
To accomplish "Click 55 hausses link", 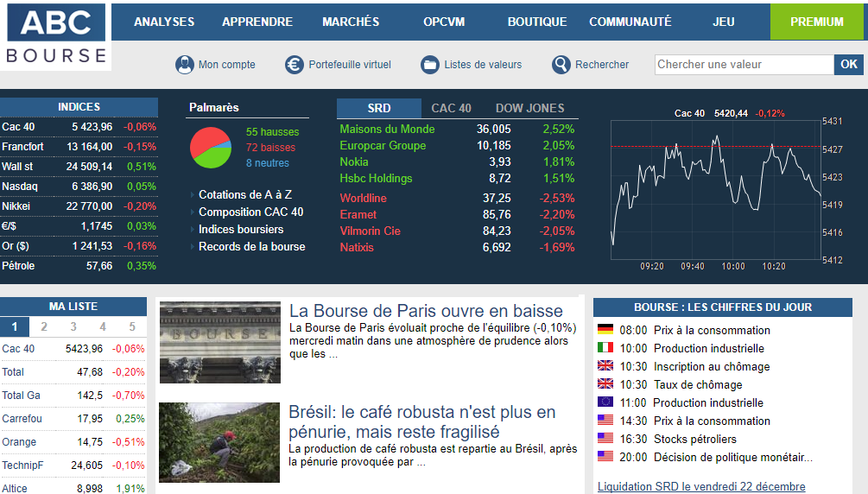I will 272,132.
